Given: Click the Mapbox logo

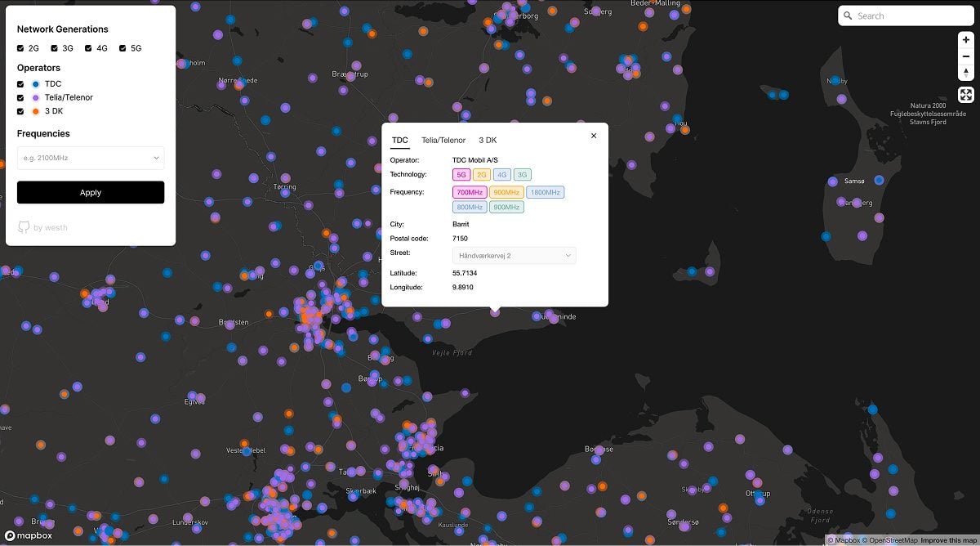Looking at the screenshot, I should (29, 535).
